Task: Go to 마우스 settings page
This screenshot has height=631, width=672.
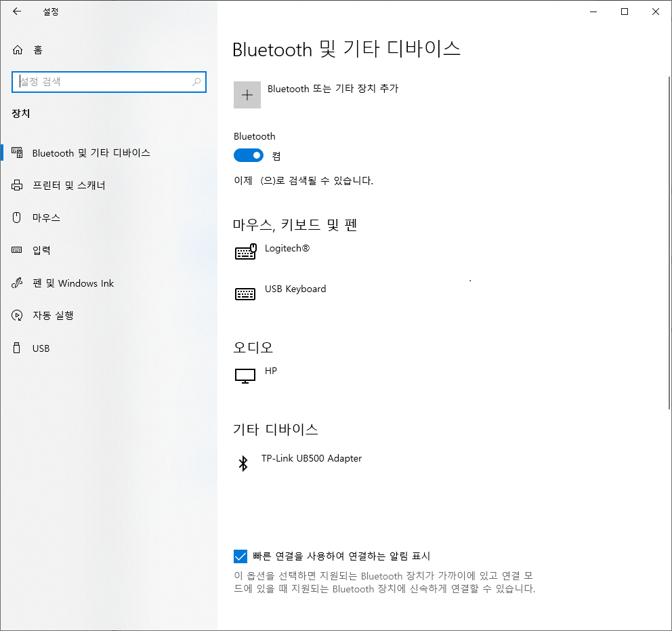Action: point(109,218)
